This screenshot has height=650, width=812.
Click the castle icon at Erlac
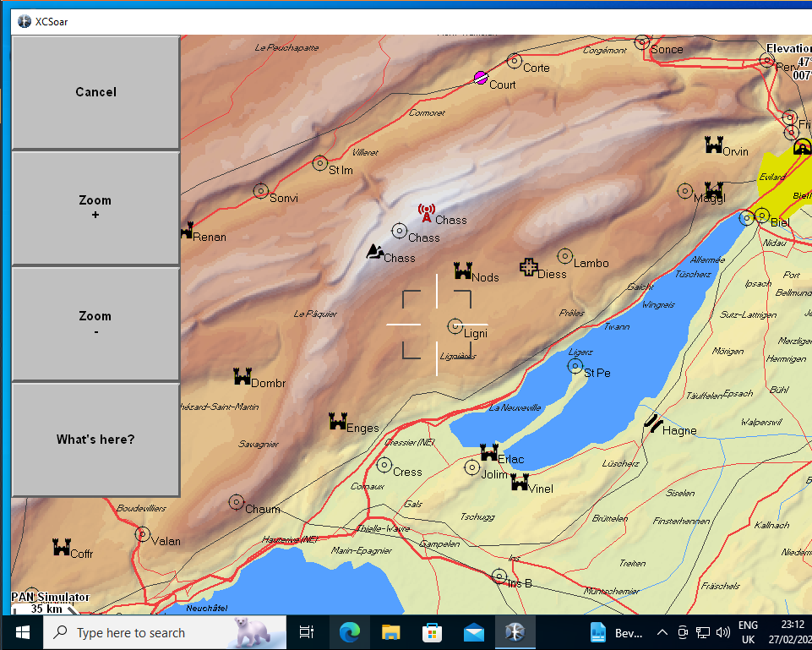[489, 452]
